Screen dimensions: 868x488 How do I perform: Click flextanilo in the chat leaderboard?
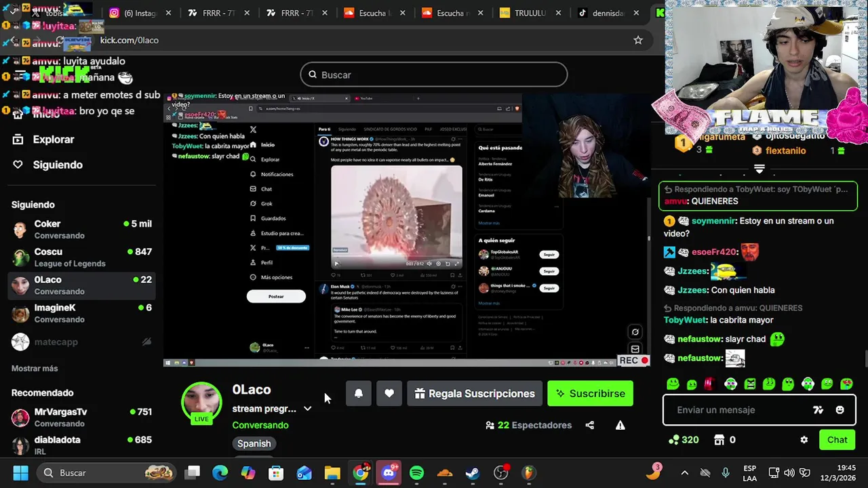pyautogui.click(x=785, y=150)
